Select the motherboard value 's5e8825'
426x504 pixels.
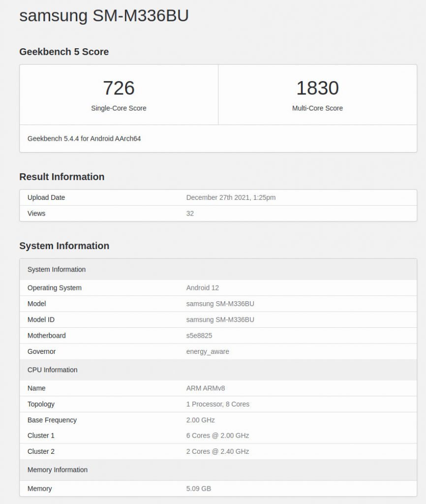tap(199, 336)
